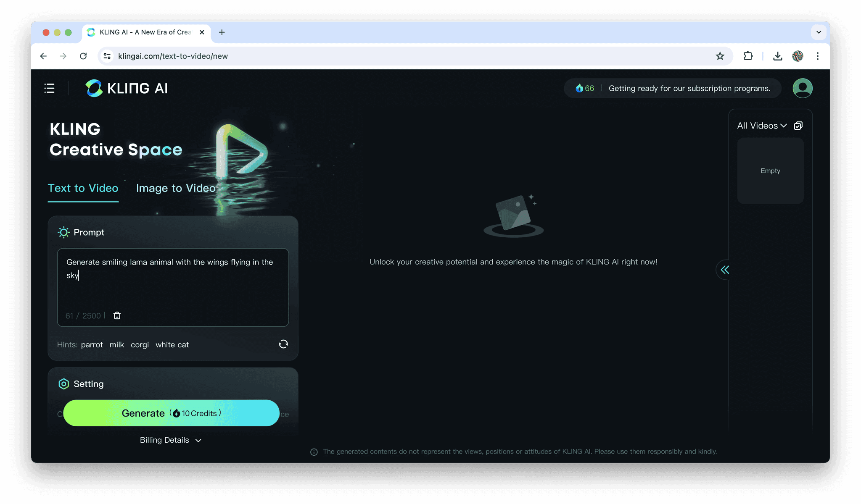The height and width of the screenshot is (504, 861).
Task: Collapse the right panel chevron
Action: pyautogui.click(x=725, y=269)
